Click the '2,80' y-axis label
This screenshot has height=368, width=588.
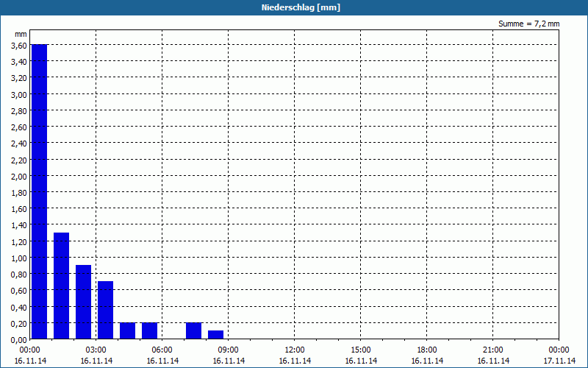point(19,111)
